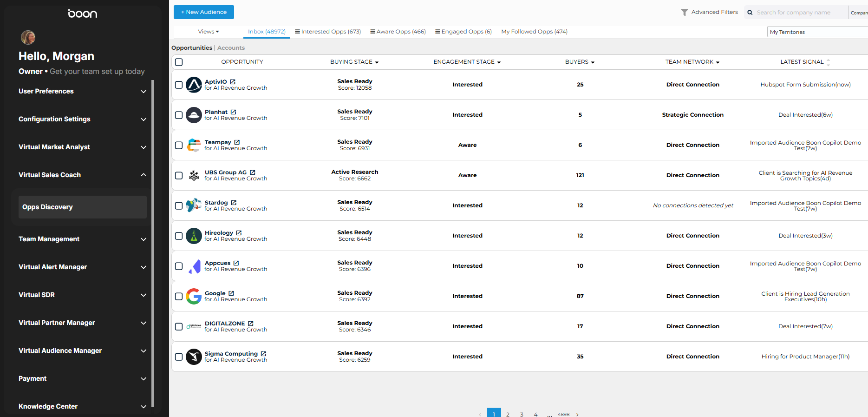The image size is (868, 417).
Task: Expand Team Management section
Action: (82, 239)
